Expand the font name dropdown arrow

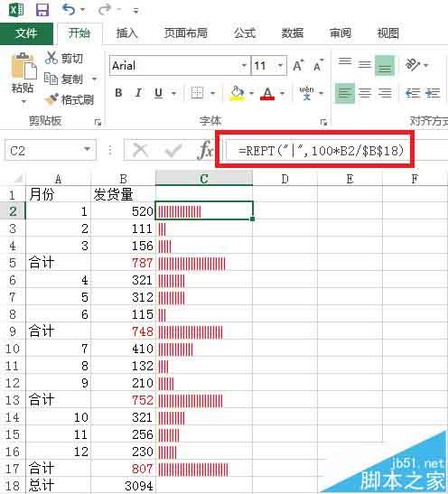click(x=244, y=66)
